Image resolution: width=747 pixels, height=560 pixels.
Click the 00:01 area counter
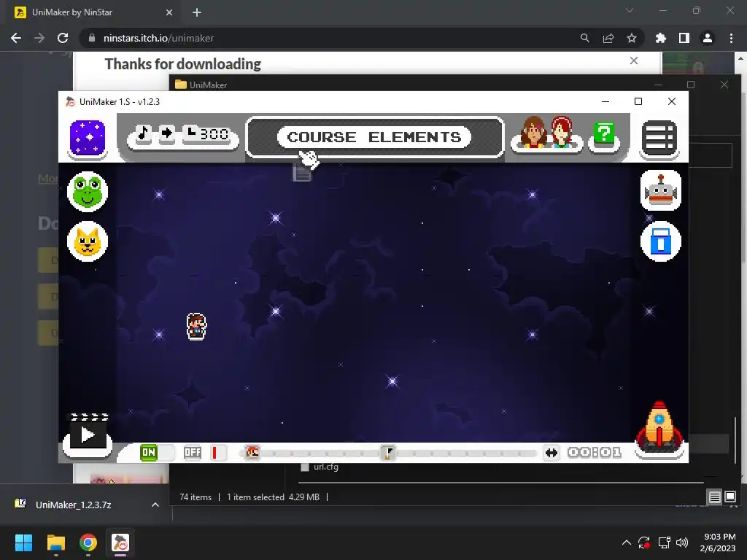tap(595, 452)
